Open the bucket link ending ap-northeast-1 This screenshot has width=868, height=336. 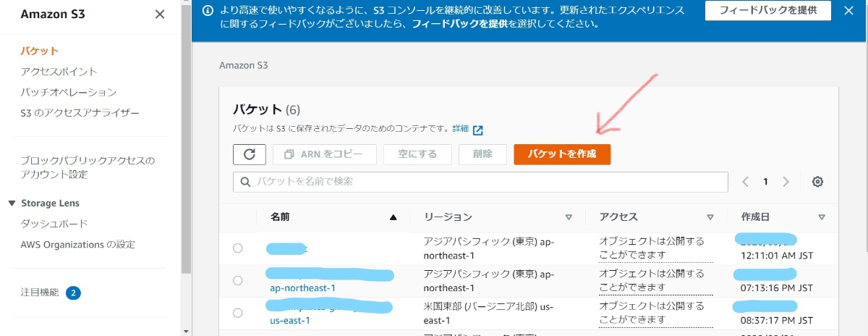coord(303,288)
